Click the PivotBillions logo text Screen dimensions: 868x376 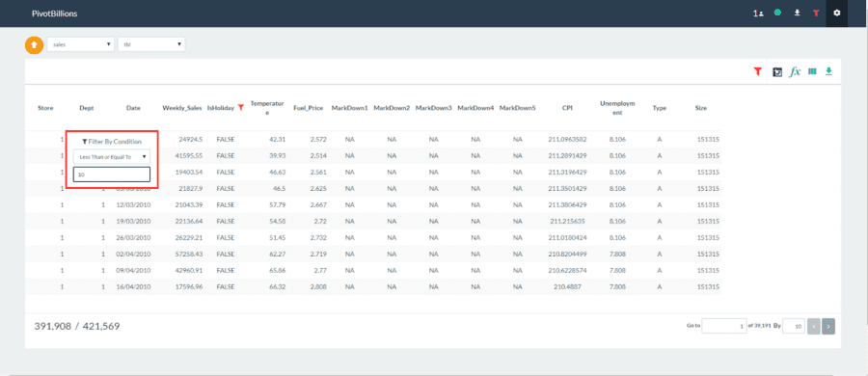tap(55, 13)
